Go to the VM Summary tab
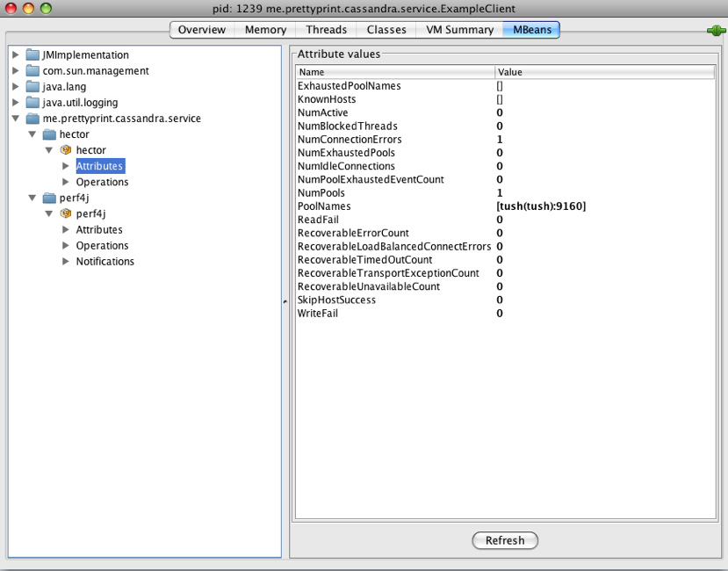The image size is (728, 571). click(x=459, y=30)
